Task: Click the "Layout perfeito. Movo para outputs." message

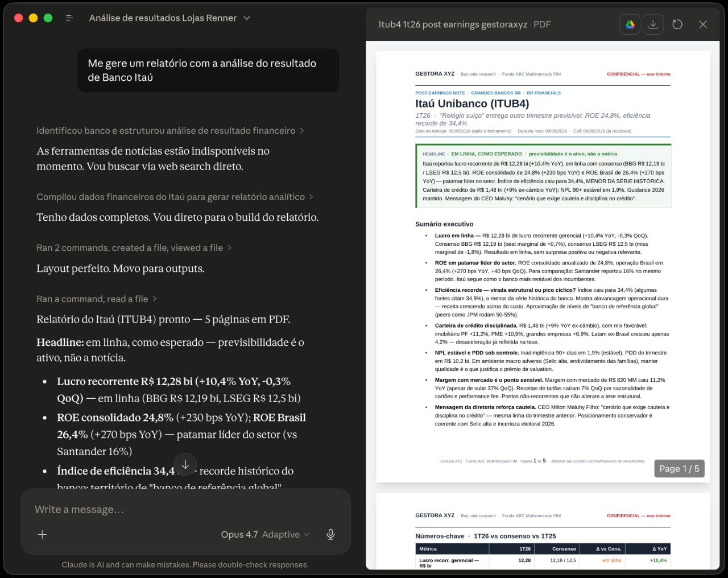Action: [x=121, y=269]
